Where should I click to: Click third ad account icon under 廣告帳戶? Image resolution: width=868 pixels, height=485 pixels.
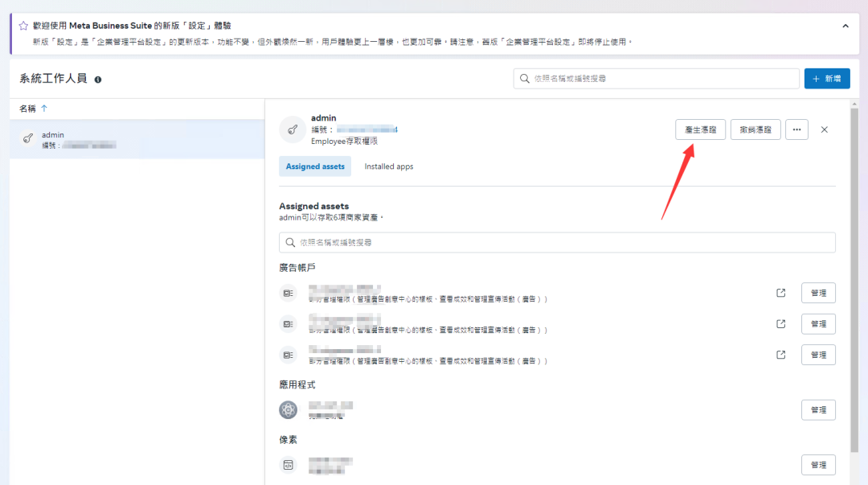pyautogui.click(x=288, y=356)
